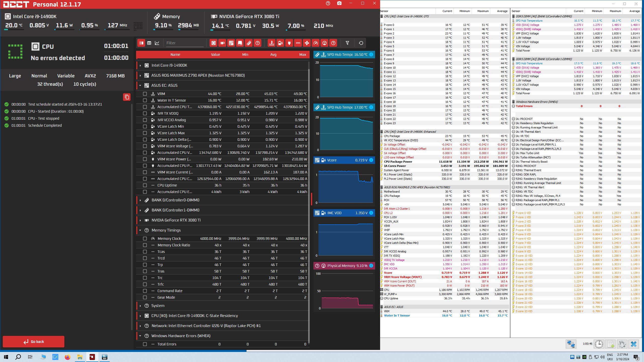Open Firefox from the taskbar
644x362 pixels.
click(x=67, y=357)
